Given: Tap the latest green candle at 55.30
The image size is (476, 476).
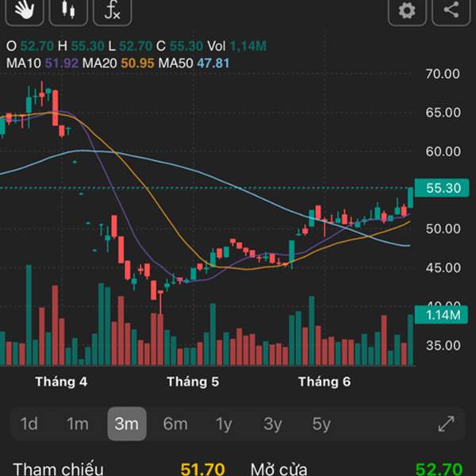Looking at the screenshot, I should [410, 198].
